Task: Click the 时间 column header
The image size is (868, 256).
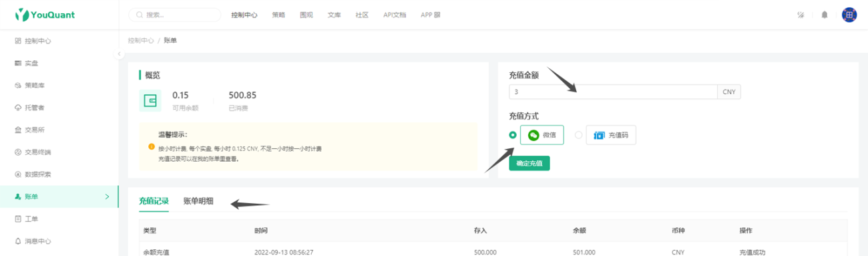Action: click(x=261, y=231)
